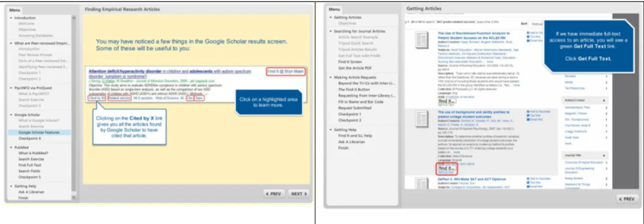Click PREV button in Getting Articles tutorial
The height and width of the screenshot is (224, 644).
tap(627, 199)
